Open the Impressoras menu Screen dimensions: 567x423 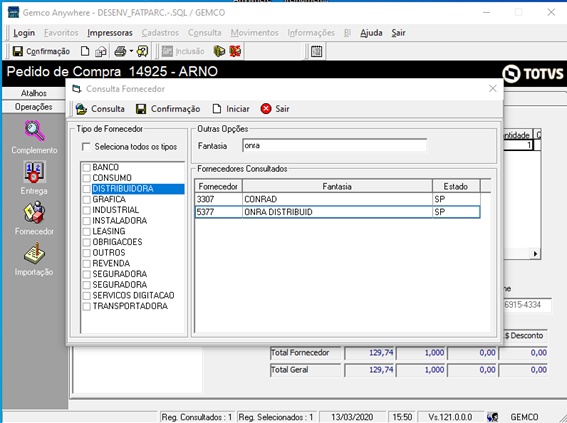coord(110,33)
